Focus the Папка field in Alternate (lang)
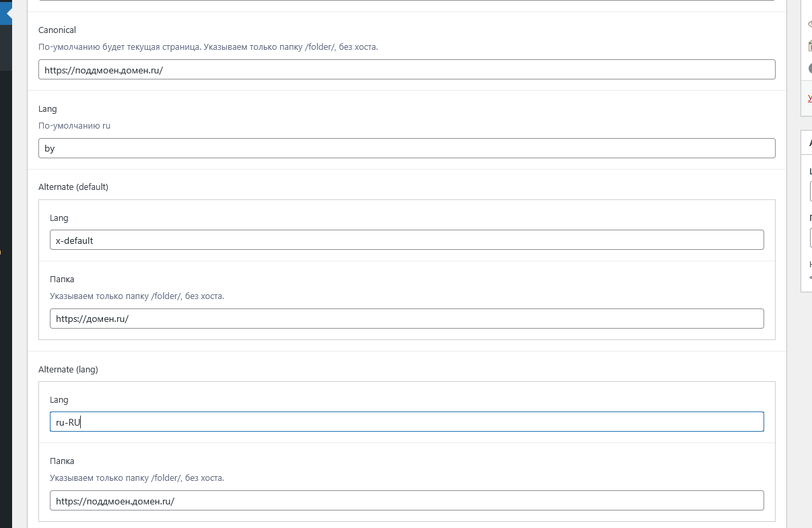The height and width of the screenshot is (528, 812). pyautogui.click(x=407, y=501)
